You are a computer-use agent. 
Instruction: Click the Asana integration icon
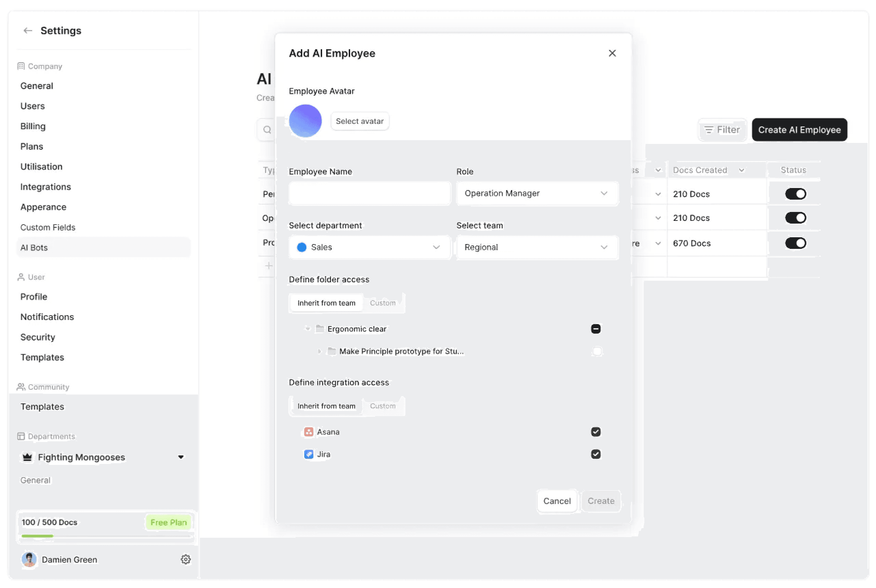pyautogui.click(x=309, y=432)
